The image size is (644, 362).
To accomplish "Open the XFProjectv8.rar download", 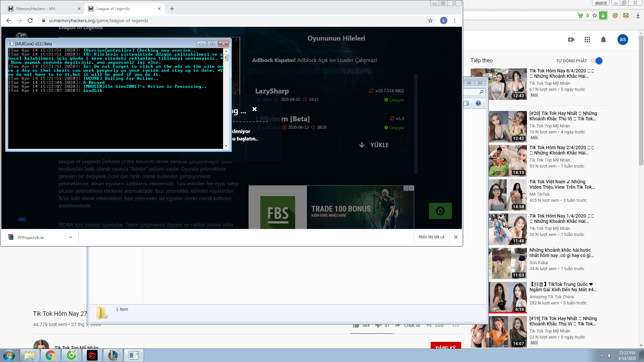I will [x=31, y=237].
